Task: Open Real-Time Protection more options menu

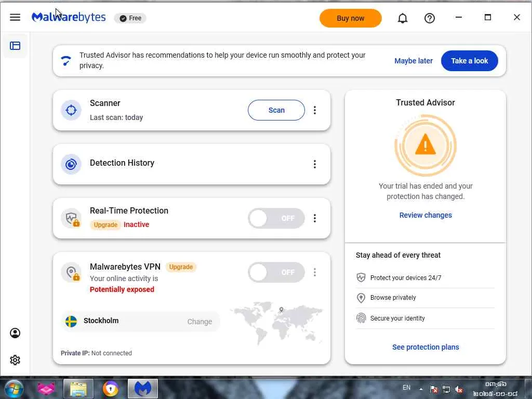Action: pos(315,218)
